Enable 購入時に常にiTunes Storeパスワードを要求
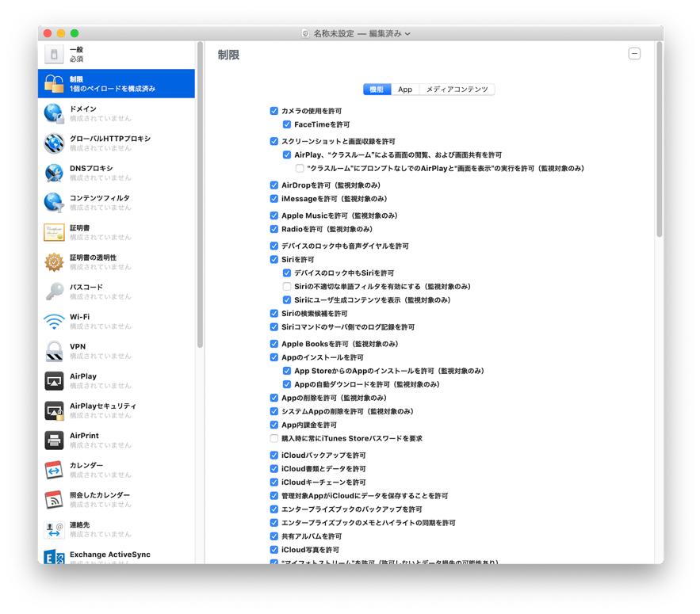 click(275, 438)
